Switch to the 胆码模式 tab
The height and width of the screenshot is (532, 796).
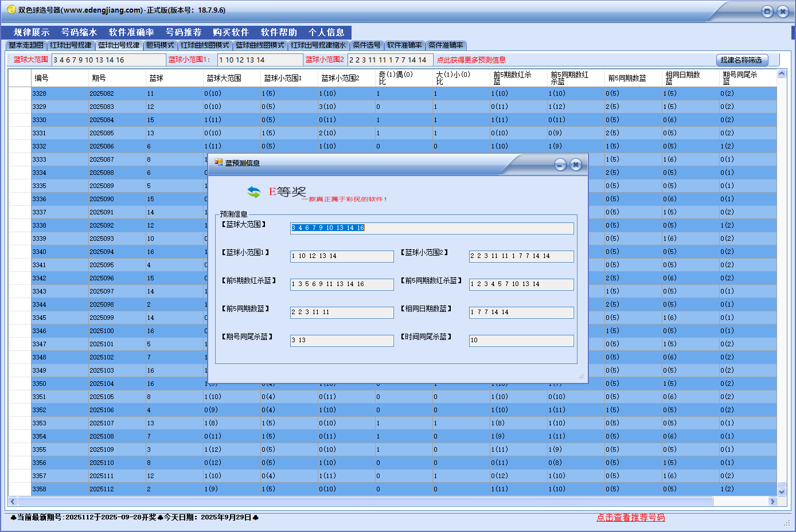point(160,45)
